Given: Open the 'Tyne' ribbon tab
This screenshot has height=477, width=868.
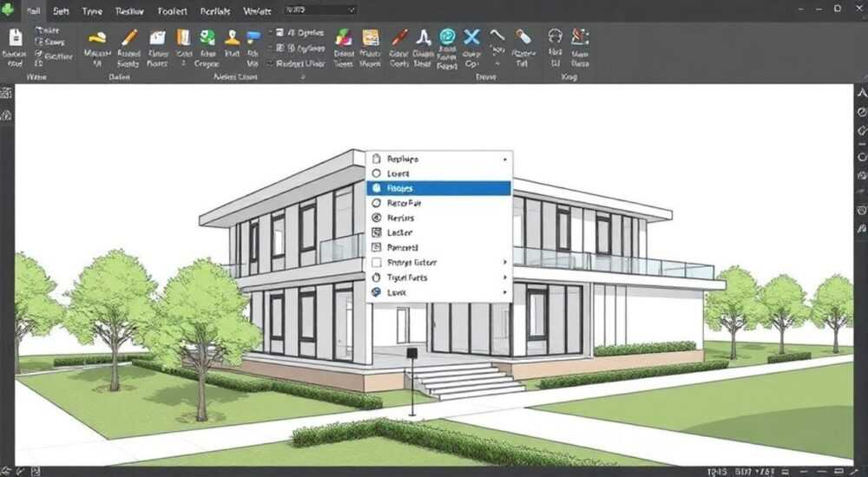Looking at the screenshot, I should [93, 11].
